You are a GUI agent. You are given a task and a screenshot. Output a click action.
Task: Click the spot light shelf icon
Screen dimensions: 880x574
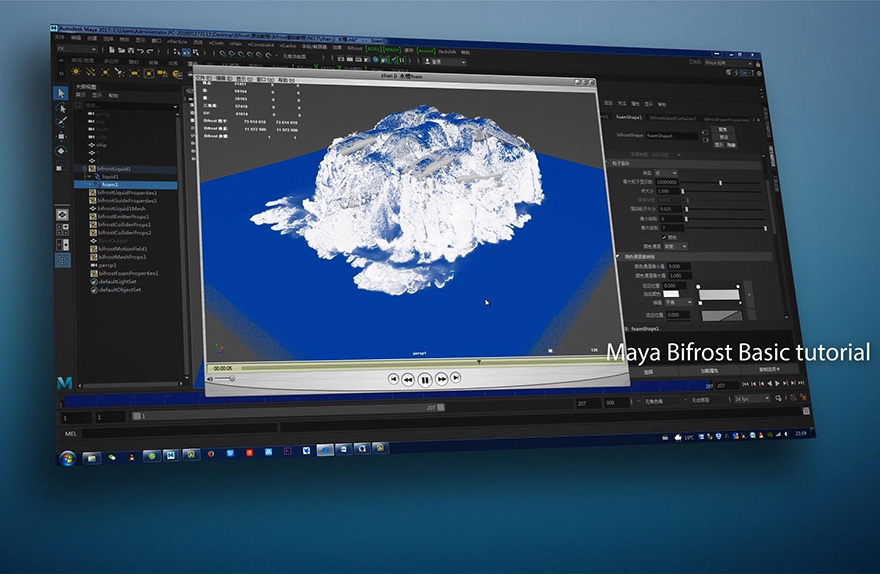pyautogui.click(x=119, y=72)
